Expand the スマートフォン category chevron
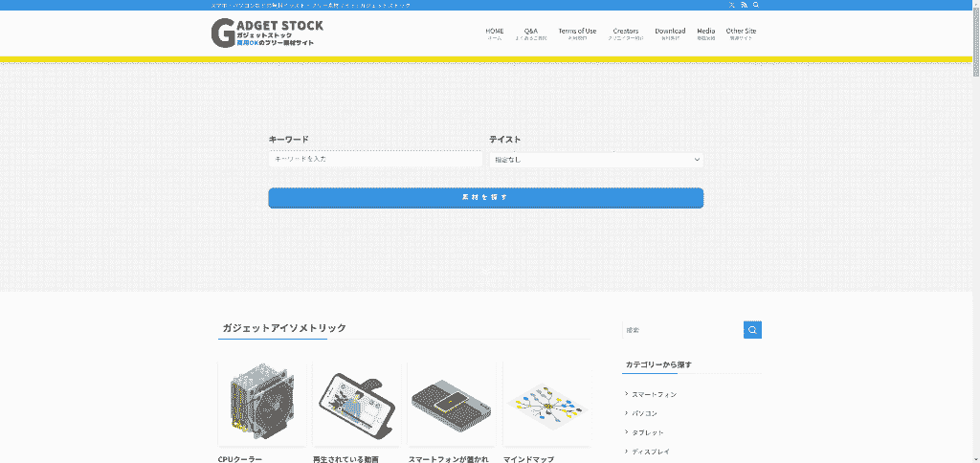The width and height of the screenshot is (980, 463). point(626,394)
